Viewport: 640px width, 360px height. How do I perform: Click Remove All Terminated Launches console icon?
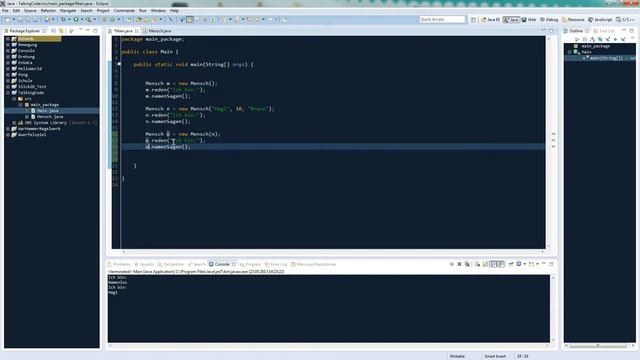tap(467, 264)
